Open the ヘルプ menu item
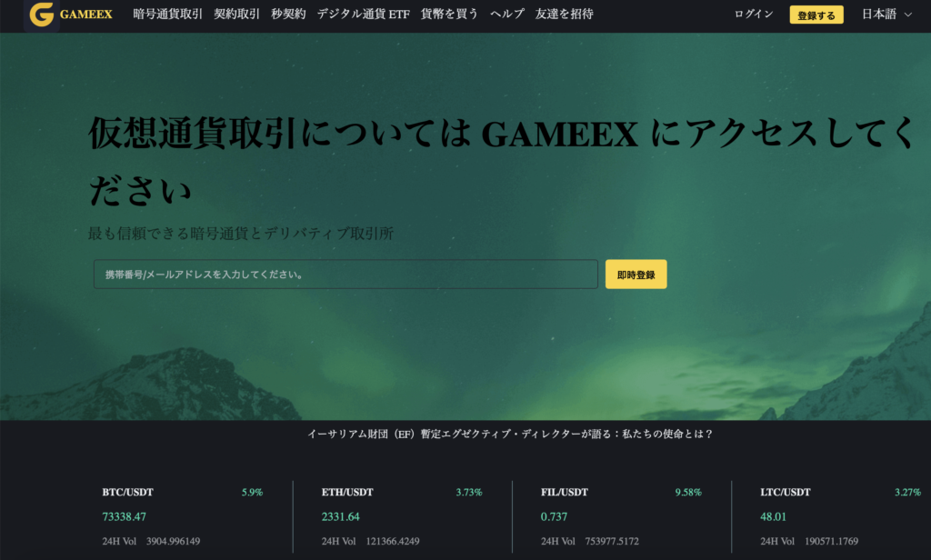The image size is (931, 560). pyautogui.click(x=506, y=14)
